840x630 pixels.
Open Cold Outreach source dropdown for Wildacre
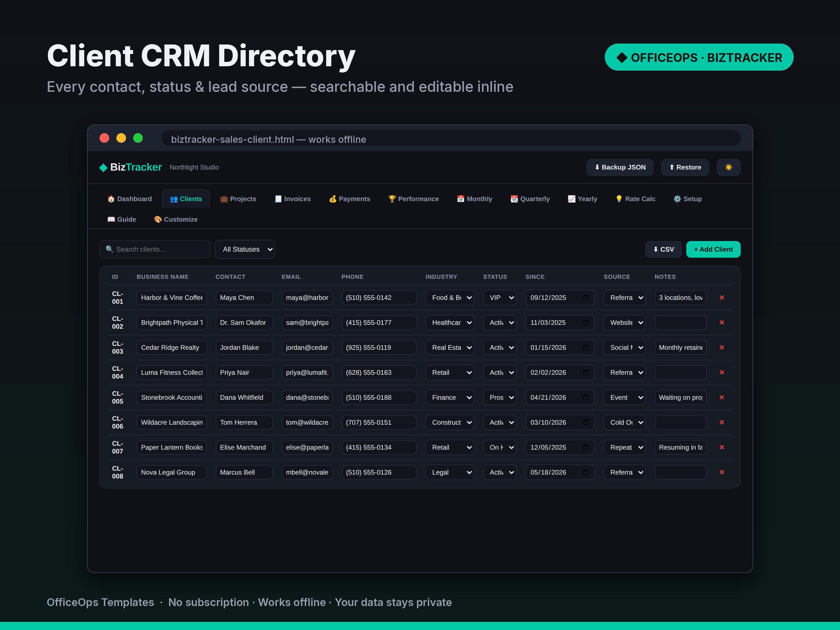[624, 422]
